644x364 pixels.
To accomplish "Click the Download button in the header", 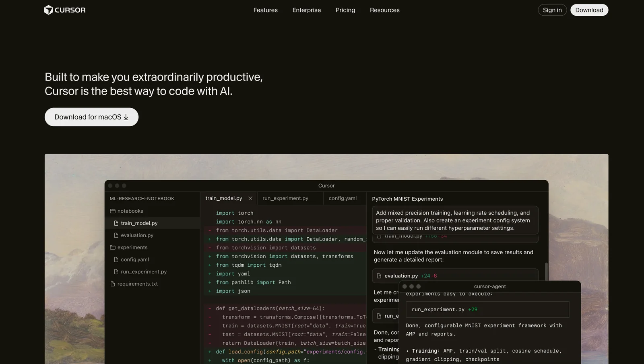I will [589, 10].
